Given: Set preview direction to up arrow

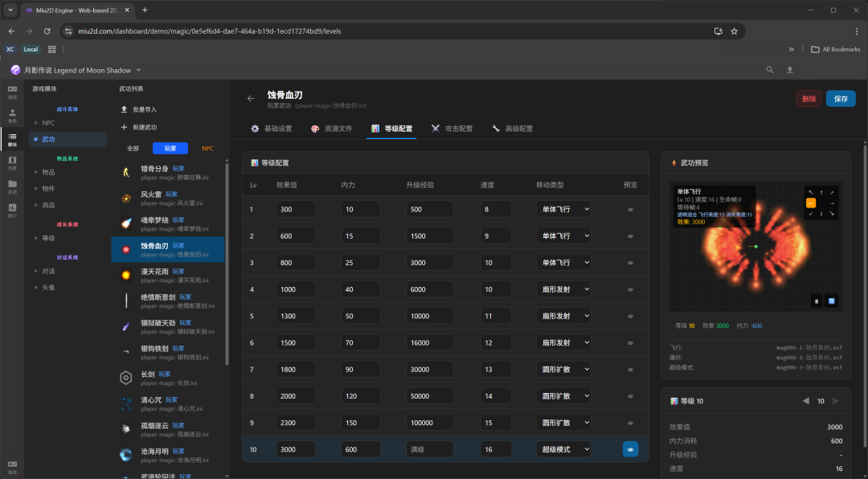Looking at the screenshot, I should (821, 193).
